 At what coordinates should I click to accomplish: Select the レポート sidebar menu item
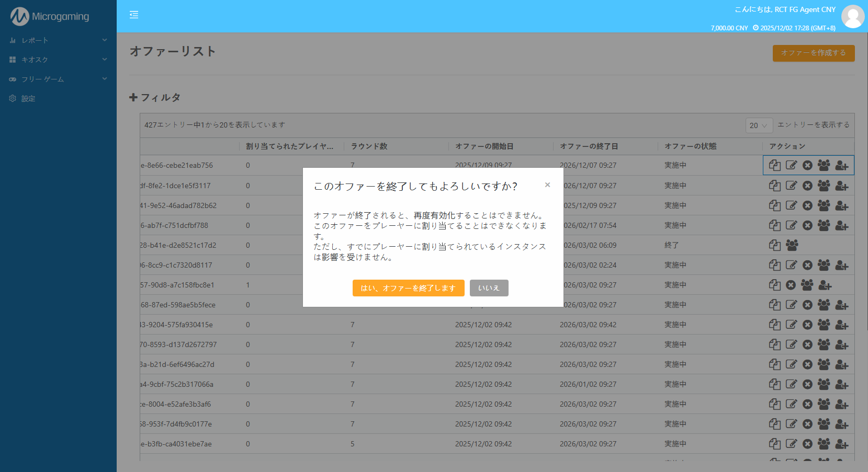coord(35,40)
